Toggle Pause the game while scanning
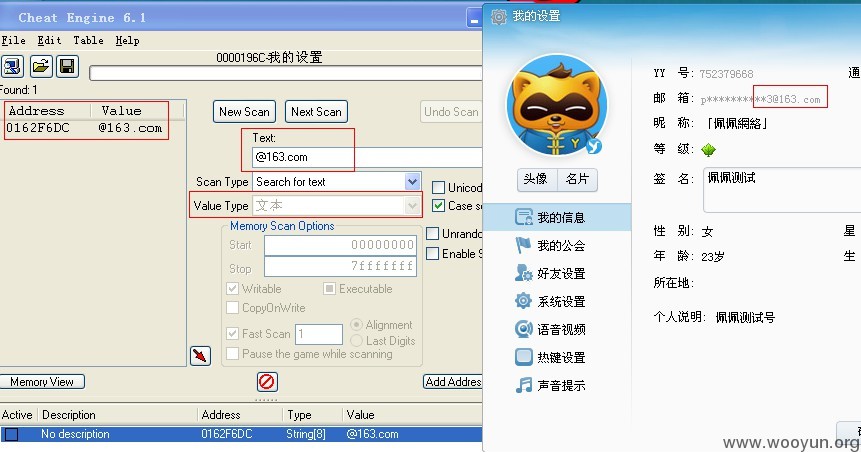 [x=232, y=354]
